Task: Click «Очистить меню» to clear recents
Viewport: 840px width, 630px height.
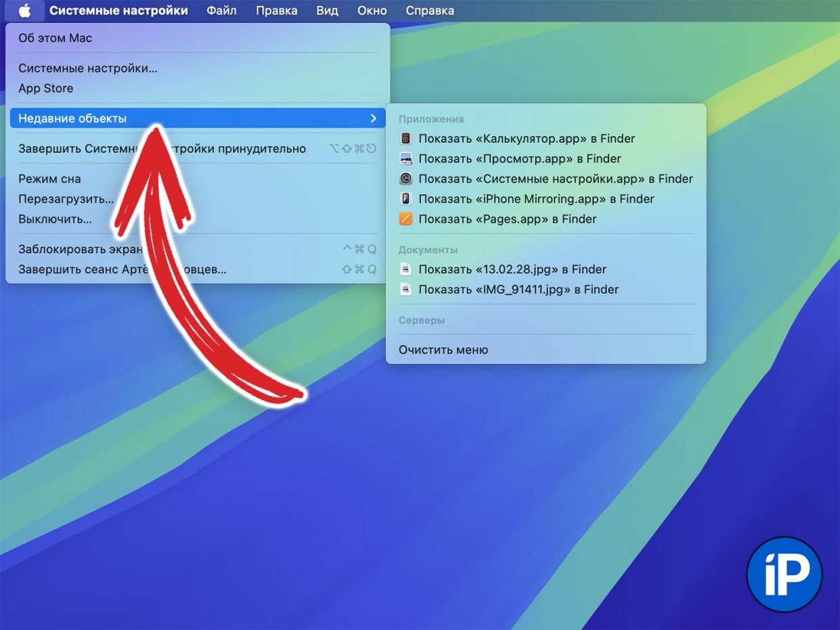Action: click(x=546, y=350)
